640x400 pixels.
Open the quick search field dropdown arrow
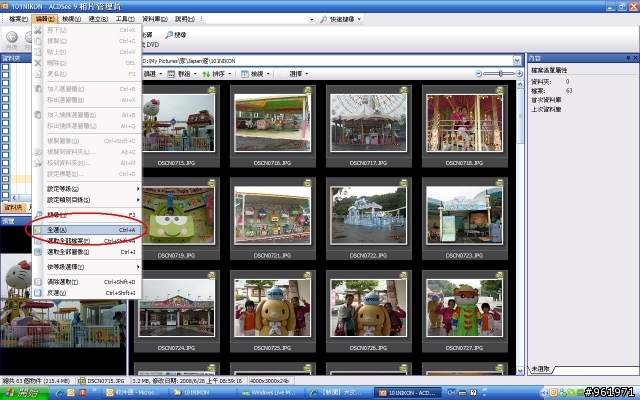(x=311, y=19)
